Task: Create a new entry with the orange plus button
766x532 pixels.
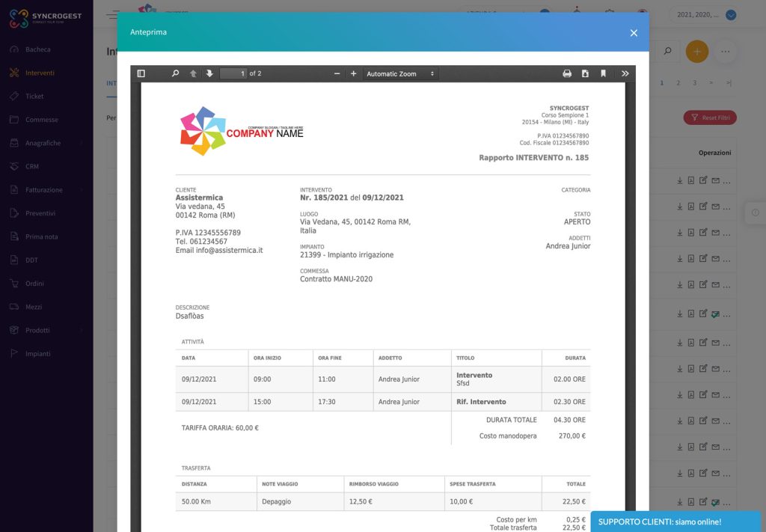Action: coord(696,51)
